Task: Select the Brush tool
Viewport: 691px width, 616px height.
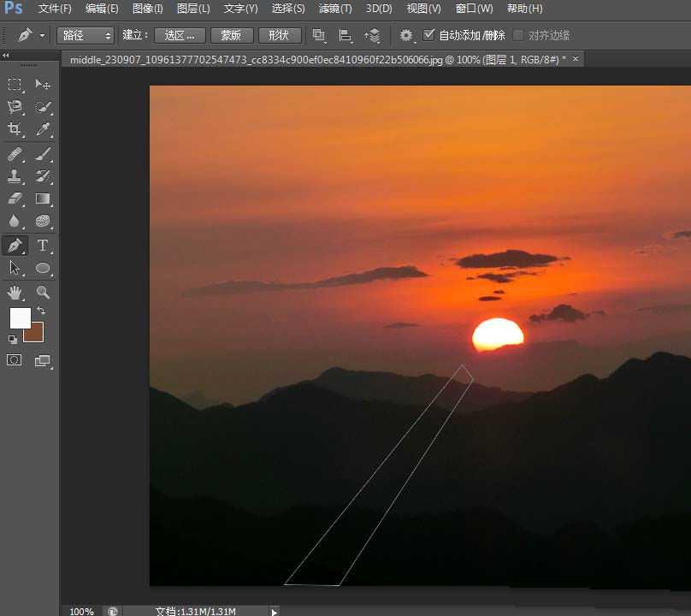Action: pos(43,155)
